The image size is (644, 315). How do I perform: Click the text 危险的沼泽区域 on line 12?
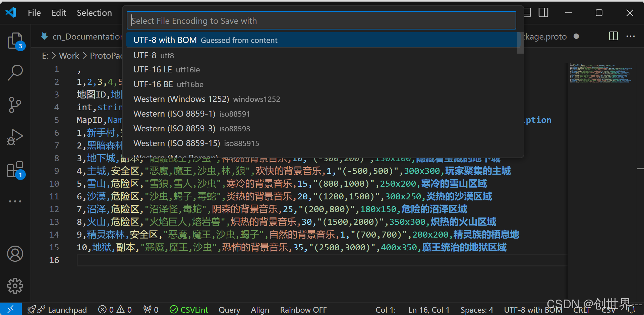[x=434, y=209]
